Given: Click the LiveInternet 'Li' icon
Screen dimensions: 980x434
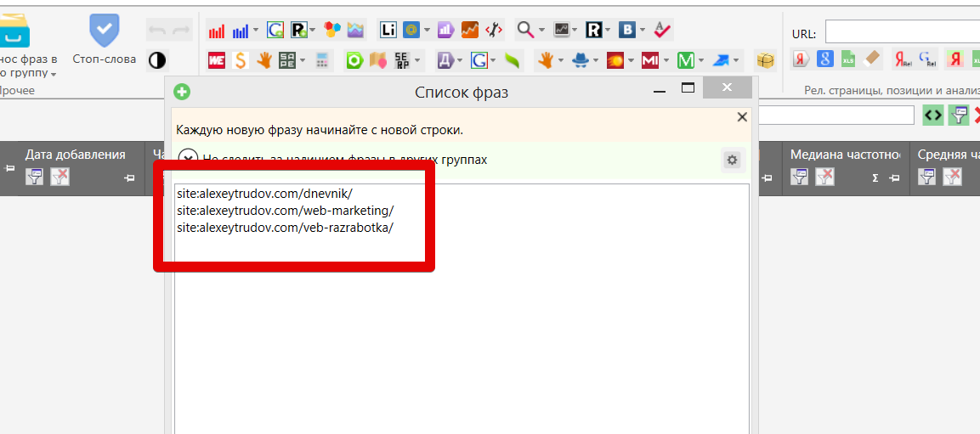Looking at the screenshot, I should 388,31.
